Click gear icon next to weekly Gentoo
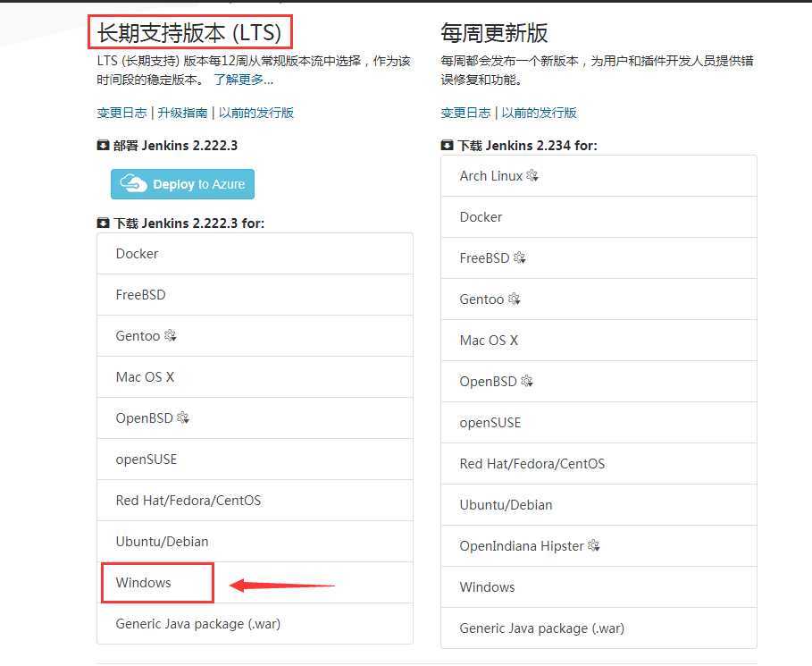 [515, 299]
